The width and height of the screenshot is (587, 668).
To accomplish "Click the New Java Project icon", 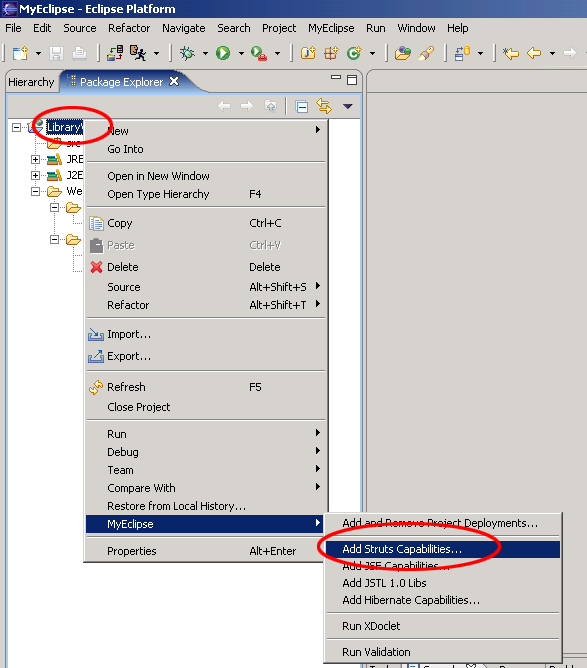I will click(308, 53).
